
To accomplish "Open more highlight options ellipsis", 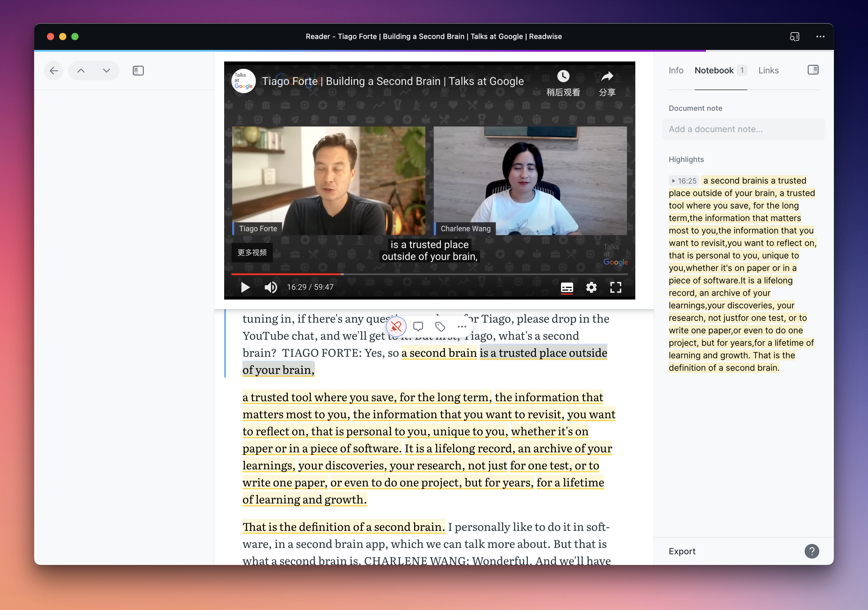I will pos(462,327).
